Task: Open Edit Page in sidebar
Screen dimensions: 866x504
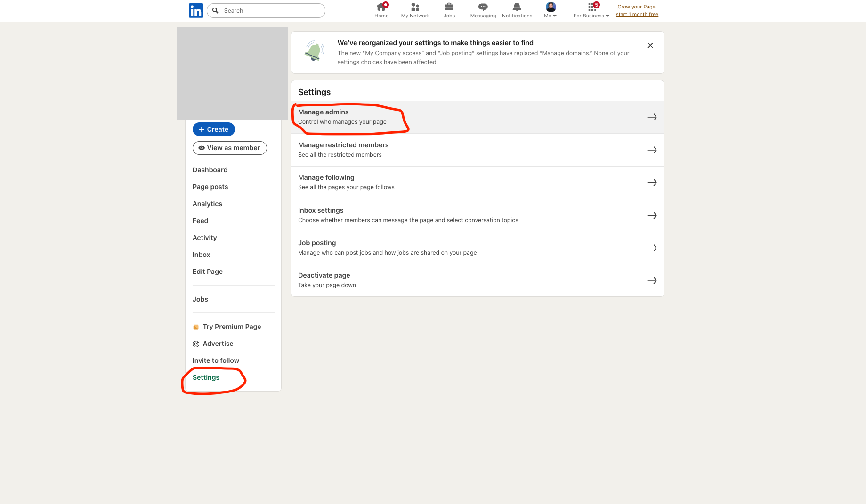Action: [x=208, y=272]
